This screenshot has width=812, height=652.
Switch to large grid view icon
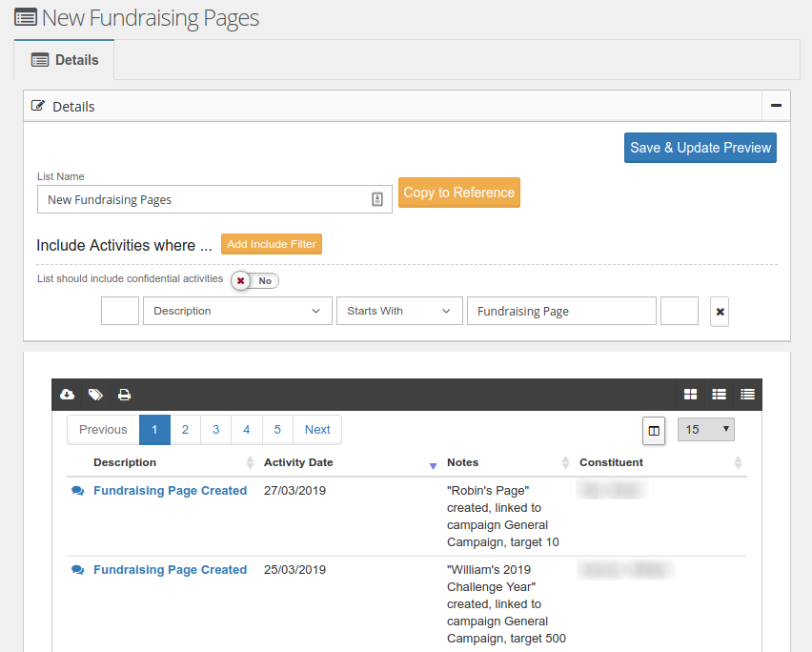[690, 395]
